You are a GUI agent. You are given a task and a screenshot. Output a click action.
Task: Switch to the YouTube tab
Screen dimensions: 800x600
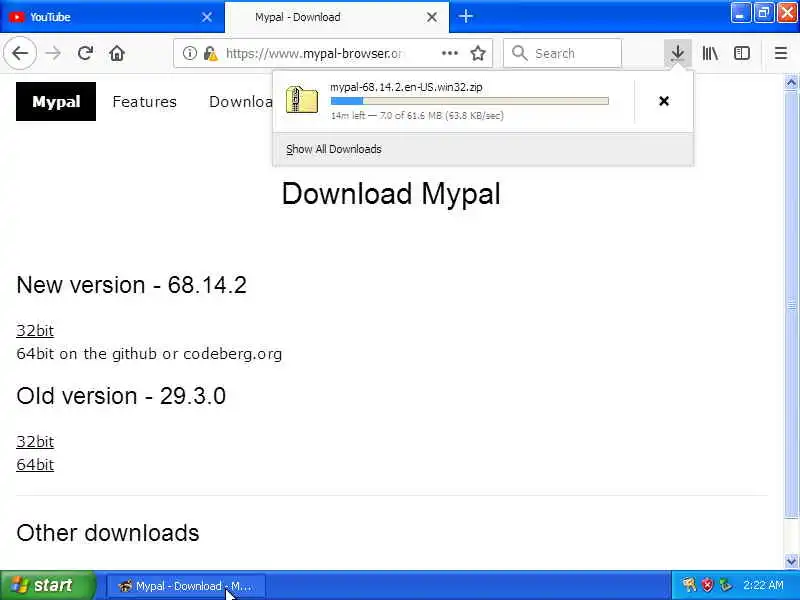pyautogui.click(x=112, y=17)
